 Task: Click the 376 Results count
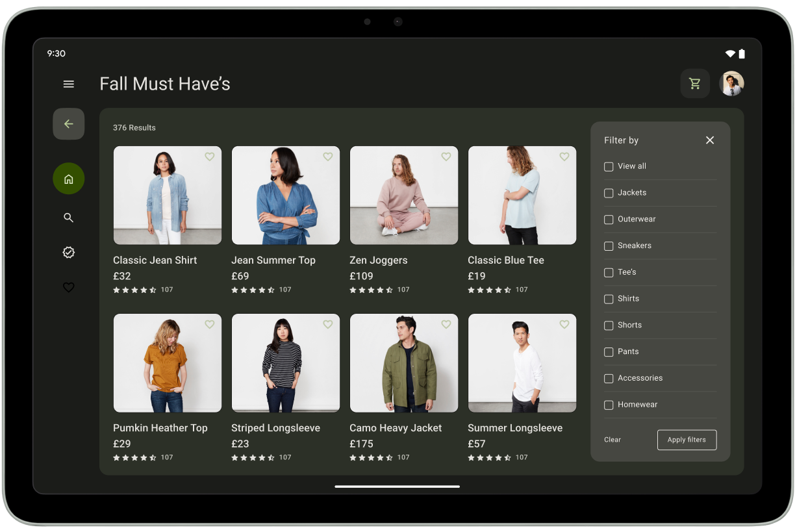(x=134, y=128)
